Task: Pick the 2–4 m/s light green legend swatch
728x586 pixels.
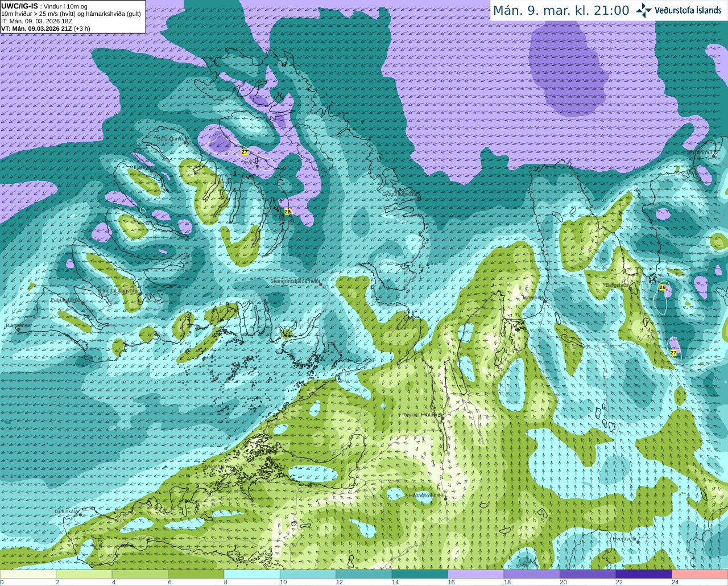Action: pyautogui.click(x=84, y=574)
